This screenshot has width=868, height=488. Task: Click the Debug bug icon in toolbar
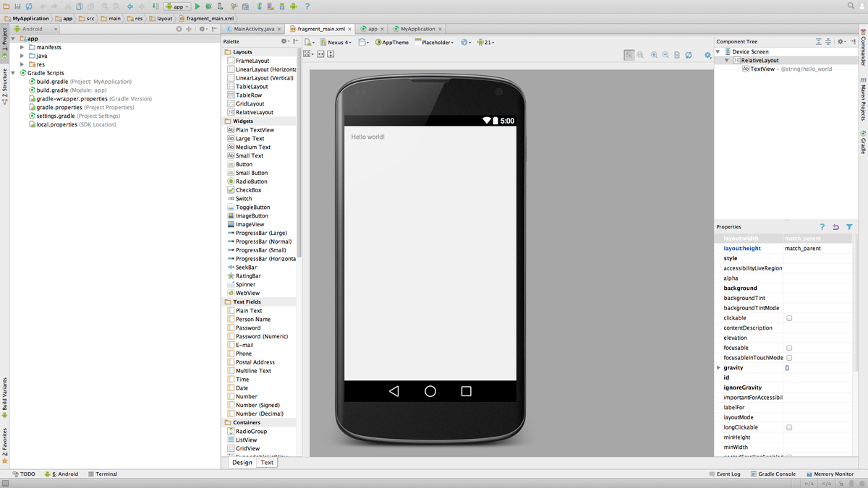(x=208, y=7)
